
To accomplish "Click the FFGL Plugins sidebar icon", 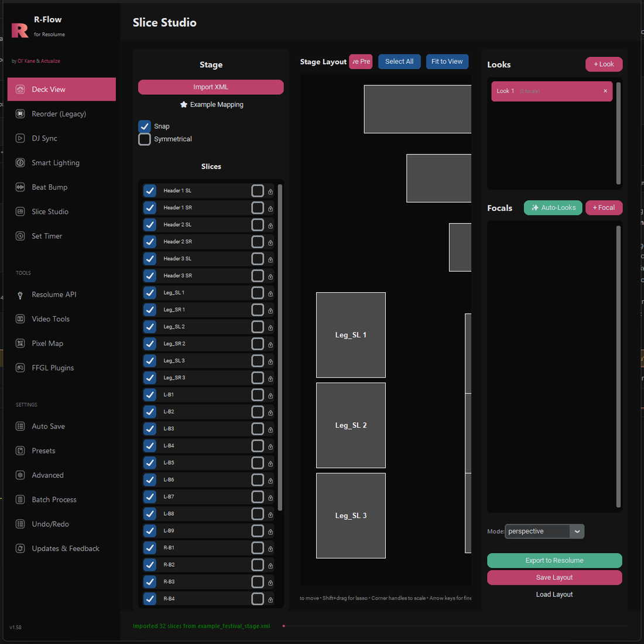I will pos(20,368).
